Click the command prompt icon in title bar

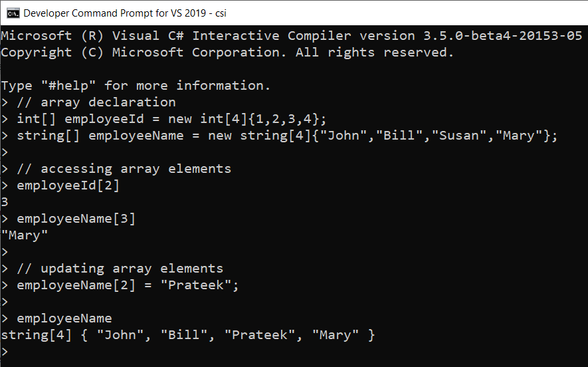tap(12, 12)
